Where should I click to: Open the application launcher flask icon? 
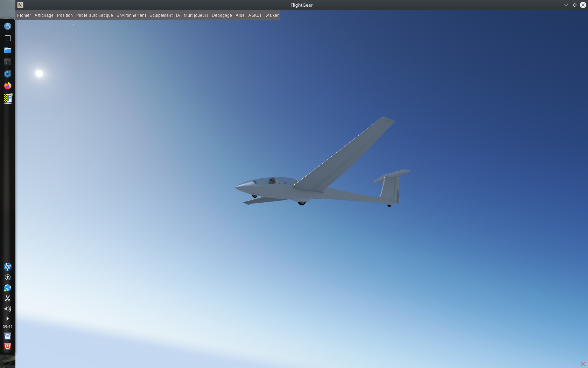pos(8,26)
